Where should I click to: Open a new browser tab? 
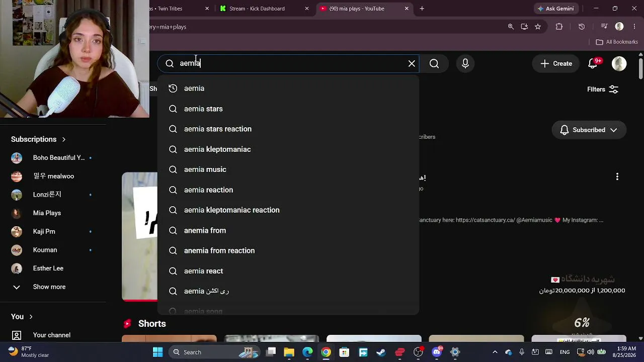(x=422, y=9)
